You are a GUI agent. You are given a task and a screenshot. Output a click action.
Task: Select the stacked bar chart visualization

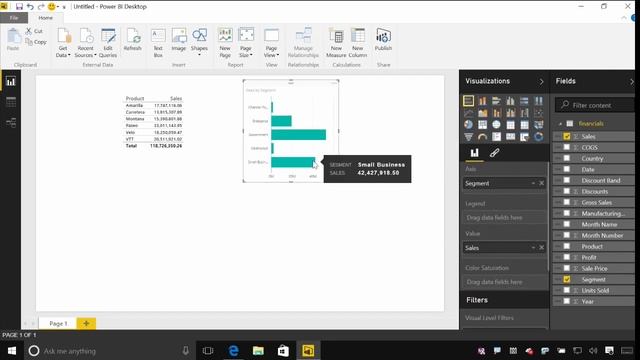(469, 100)
